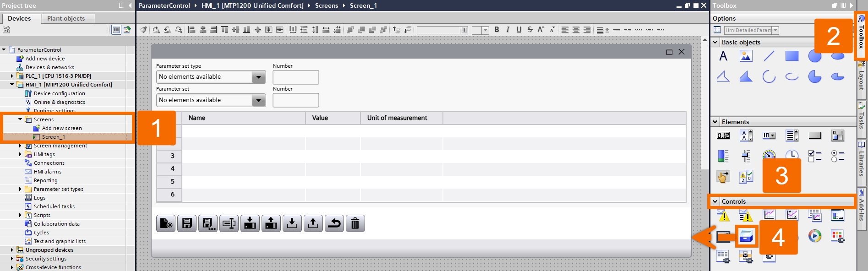Select the solid line style
868x271 pixels.
point(617,30)
